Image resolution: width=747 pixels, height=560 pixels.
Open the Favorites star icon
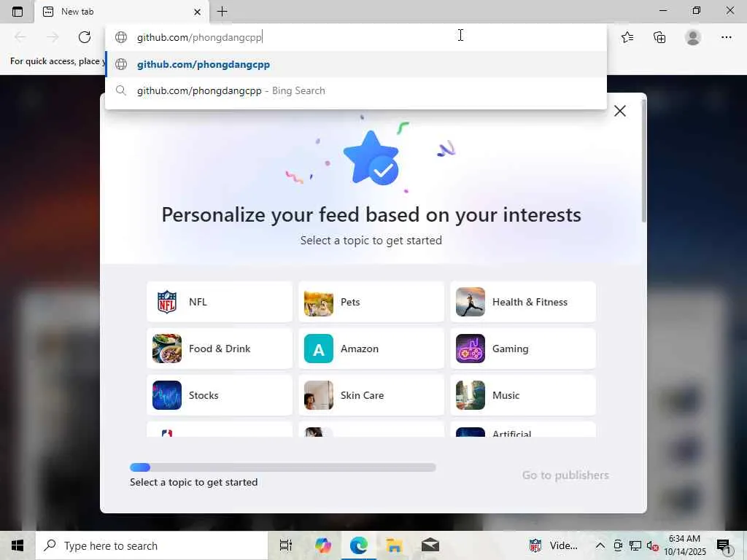point(627,37)
